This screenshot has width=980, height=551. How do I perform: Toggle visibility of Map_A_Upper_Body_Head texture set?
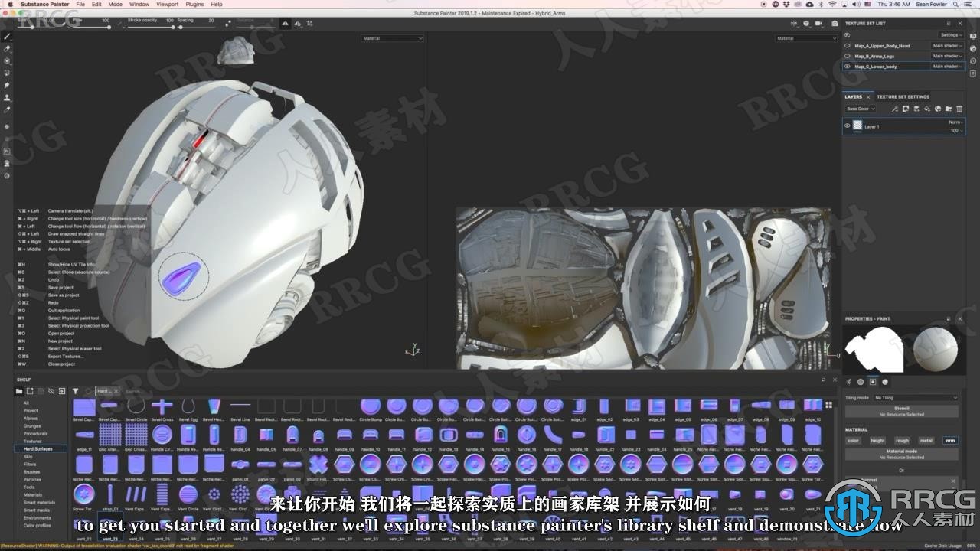pos(848,46)
